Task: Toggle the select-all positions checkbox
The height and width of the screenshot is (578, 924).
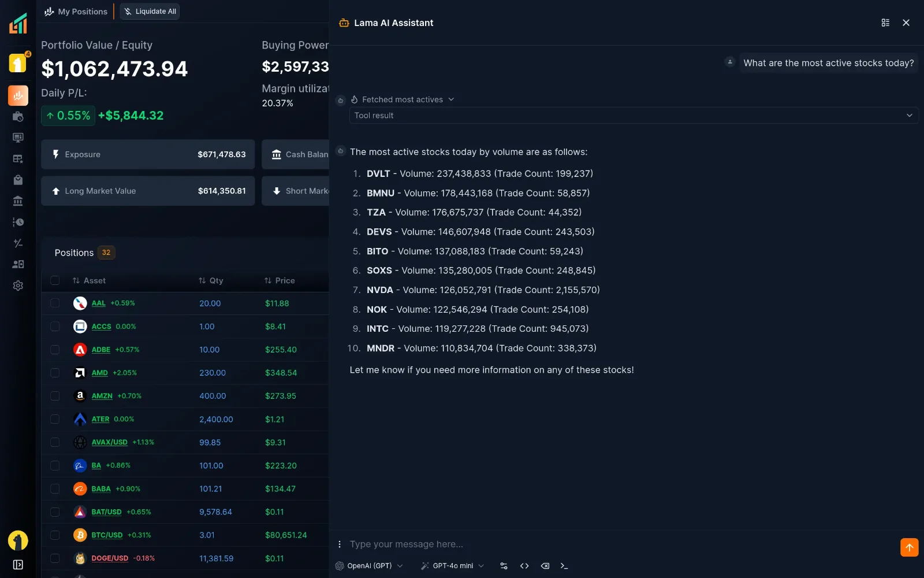Action: 55,280
